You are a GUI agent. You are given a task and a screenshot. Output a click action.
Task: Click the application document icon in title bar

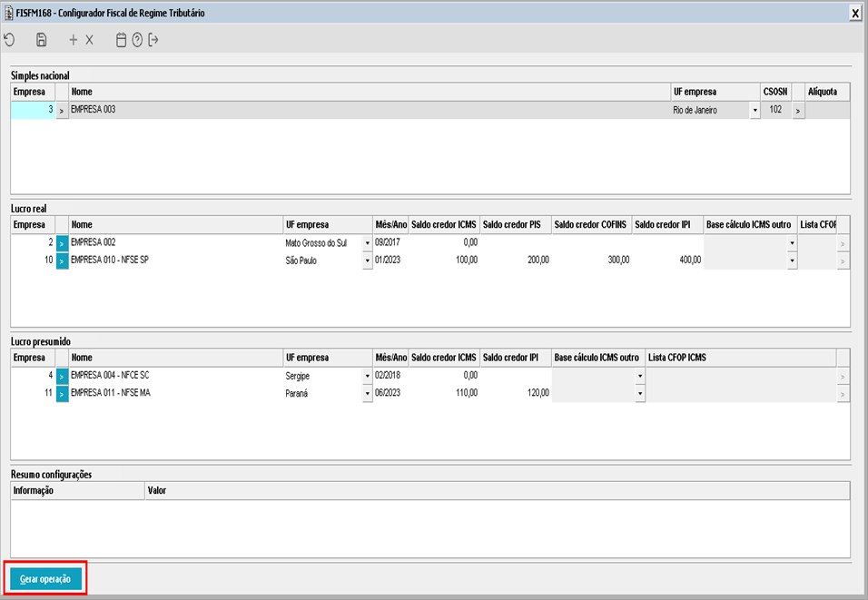click(8, 13)
